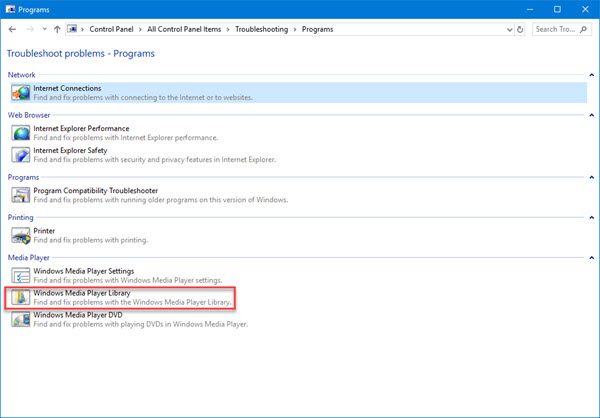600x418 pixels.
Task: Go up one level with Up arrow
Action: 57,29
